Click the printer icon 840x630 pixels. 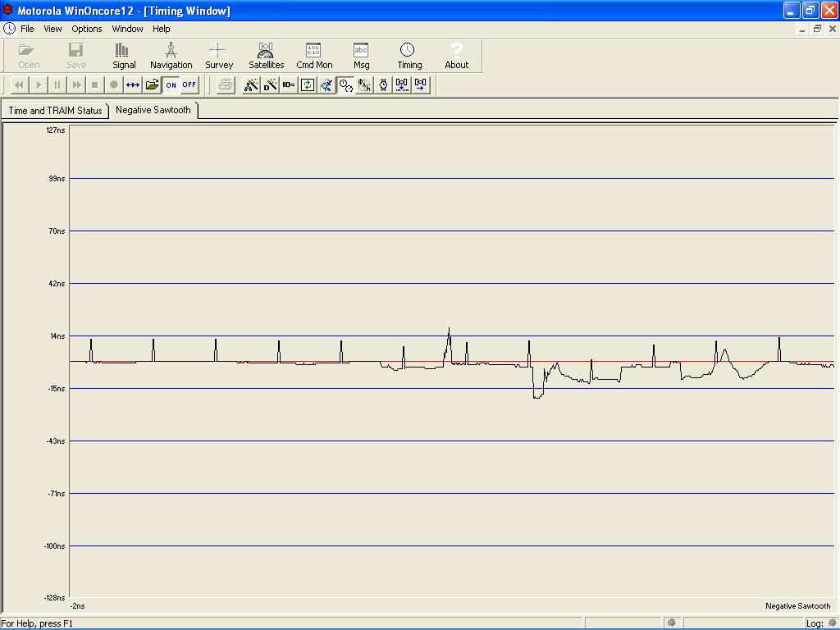click(x=226, y=84)
